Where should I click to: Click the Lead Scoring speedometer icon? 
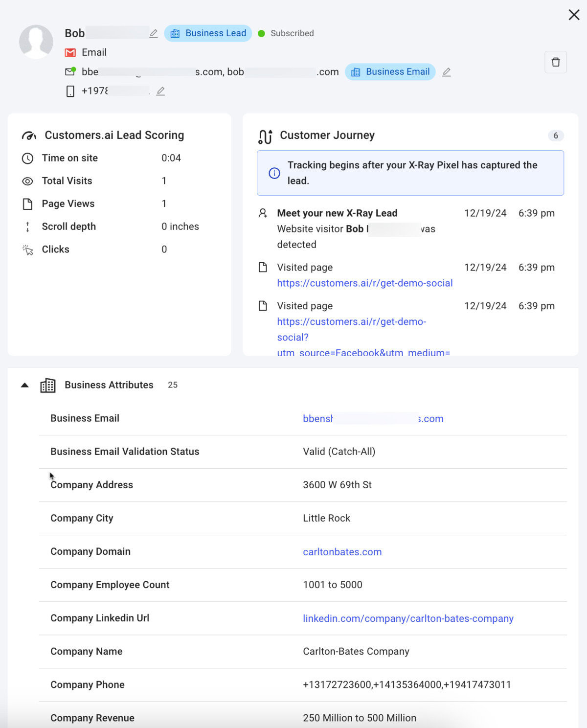(29, 136)
